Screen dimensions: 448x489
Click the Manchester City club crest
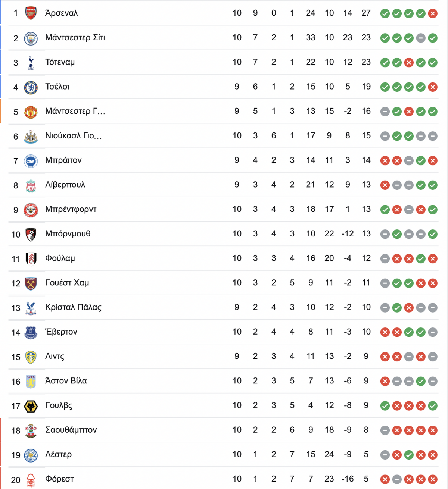[x=31, y=38]
